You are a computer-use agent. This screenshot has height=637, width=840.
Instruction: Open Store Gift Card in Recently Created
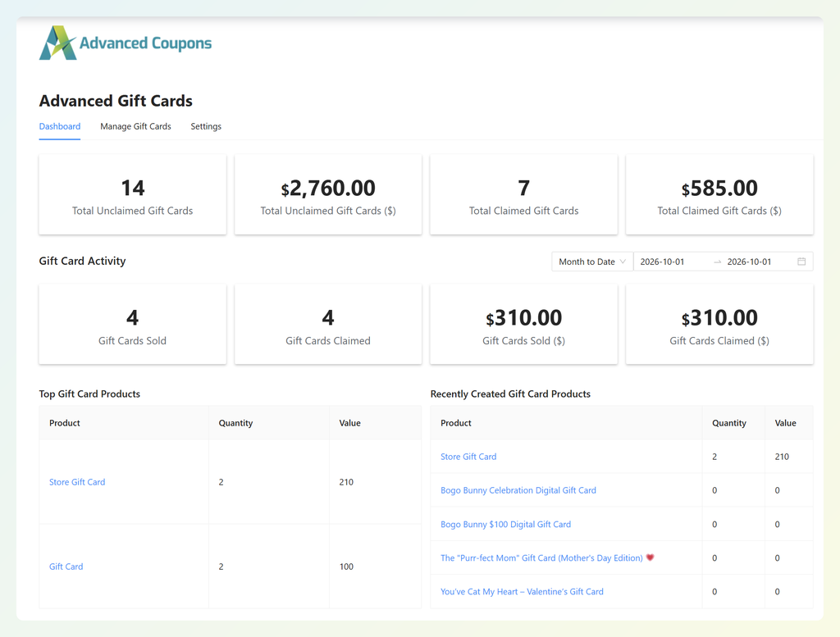pos(468,457)
